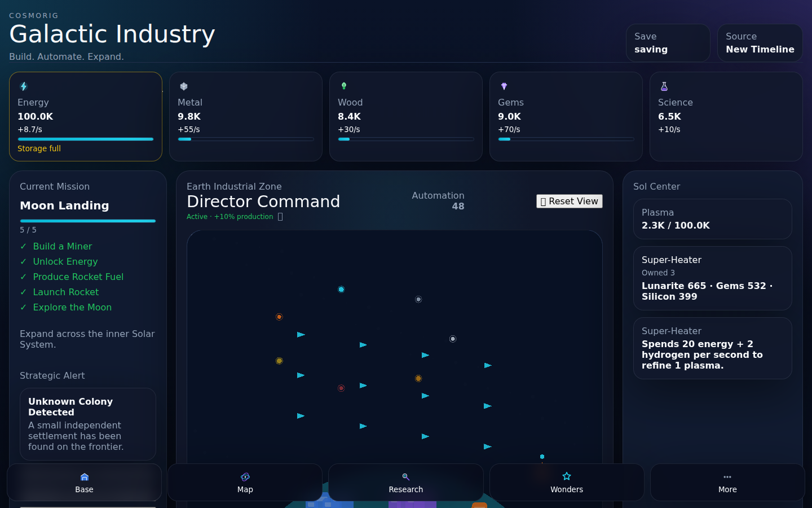Expand the More menu
Image resolution: width=812 pixels, height=508 pixels.
tap(727, 483)
